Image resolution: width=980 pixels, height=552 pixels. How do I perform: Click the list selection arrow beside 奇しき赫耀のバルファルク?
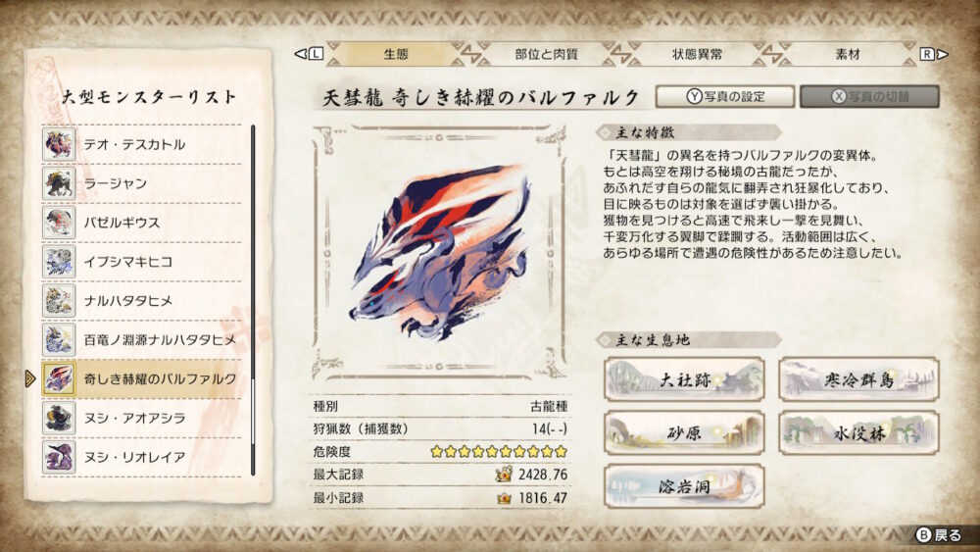coord(30,378)
